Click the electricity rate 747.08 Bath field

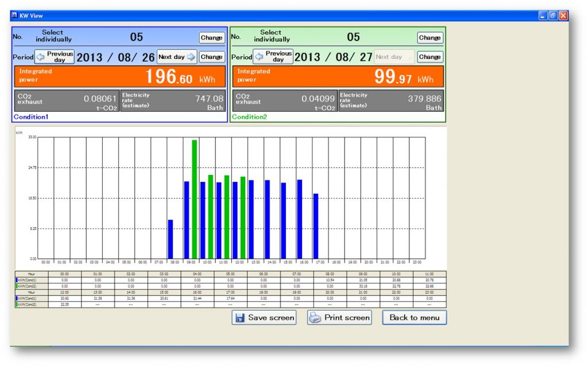[x=173, y=100]
